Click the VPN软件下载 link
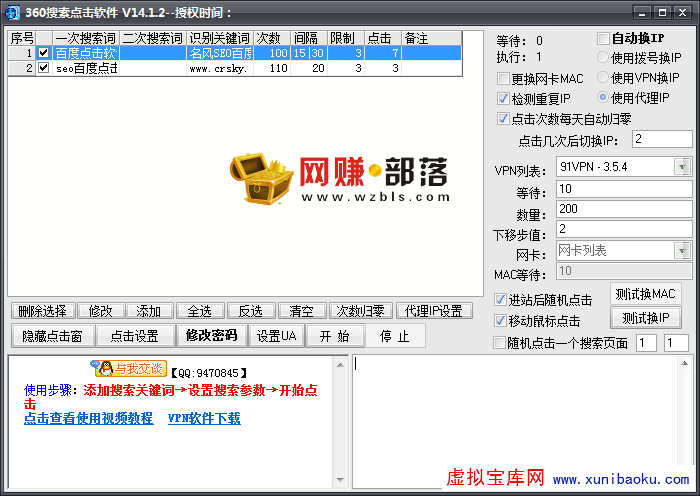This screenshot has width=700, height=496. tap(204, 418)
